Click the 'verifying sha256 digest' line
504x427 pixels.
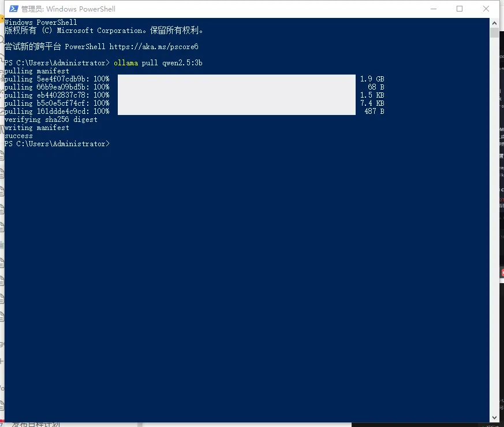pyautogui.click(x=51, y=120)
